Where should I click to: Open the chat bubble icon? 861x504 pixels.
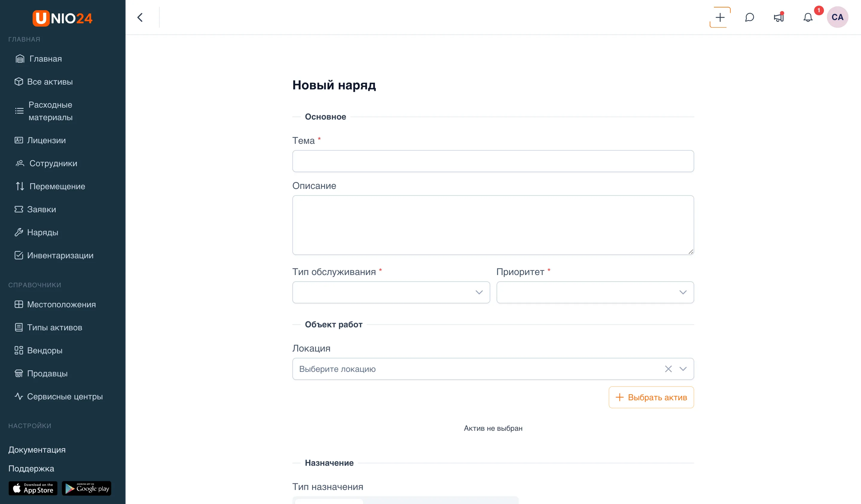pyautogui.click(x=749, y=17)
